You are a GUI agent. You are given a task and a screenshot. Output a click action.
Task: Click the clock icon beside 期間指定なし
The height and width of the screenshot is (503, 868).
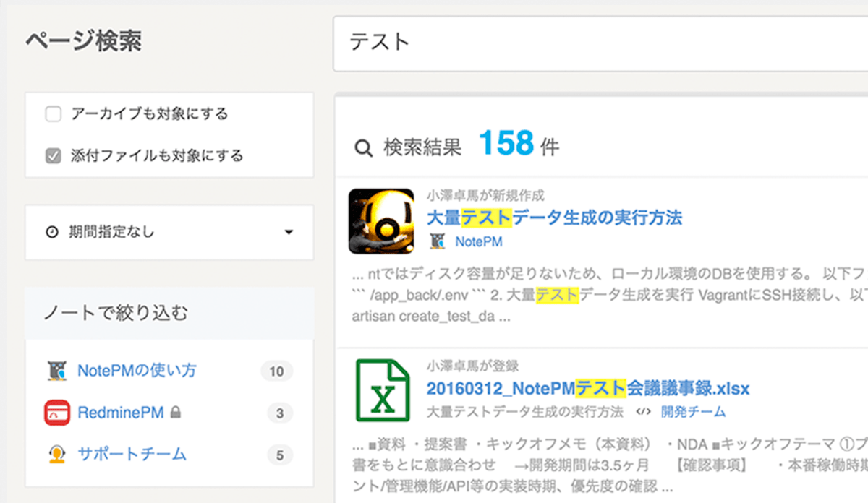[52, 233]
